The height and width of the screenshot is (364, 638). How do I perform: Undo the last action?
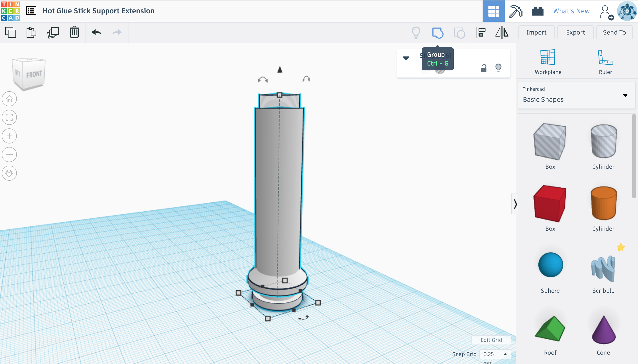point(96,33)
